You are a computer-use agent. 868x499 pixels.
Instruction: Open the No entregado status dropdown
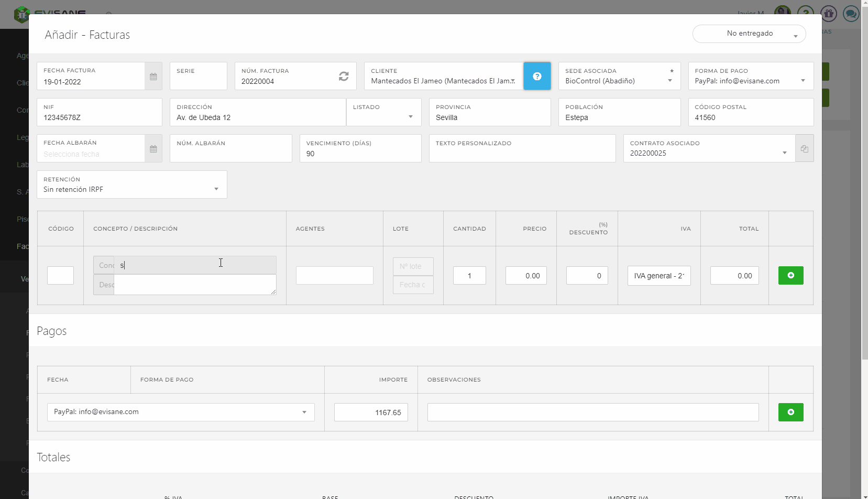click(749, 34)
